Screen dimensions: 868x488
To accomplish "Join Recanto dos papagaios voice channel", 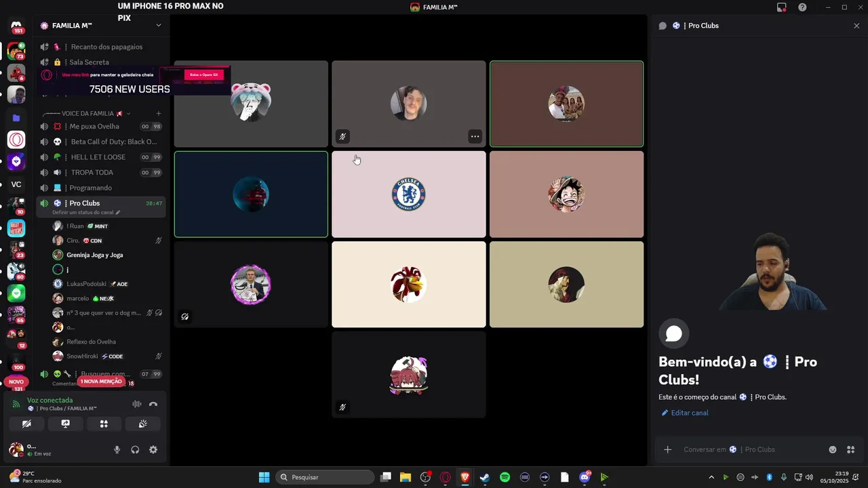I will (102, 47).
